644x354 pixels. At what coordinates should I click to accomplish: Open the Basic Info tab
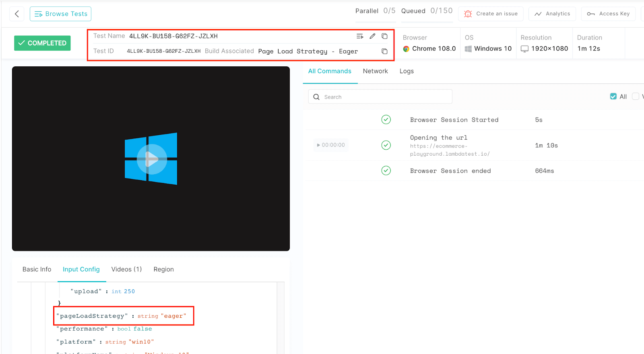tap(37, 269)
